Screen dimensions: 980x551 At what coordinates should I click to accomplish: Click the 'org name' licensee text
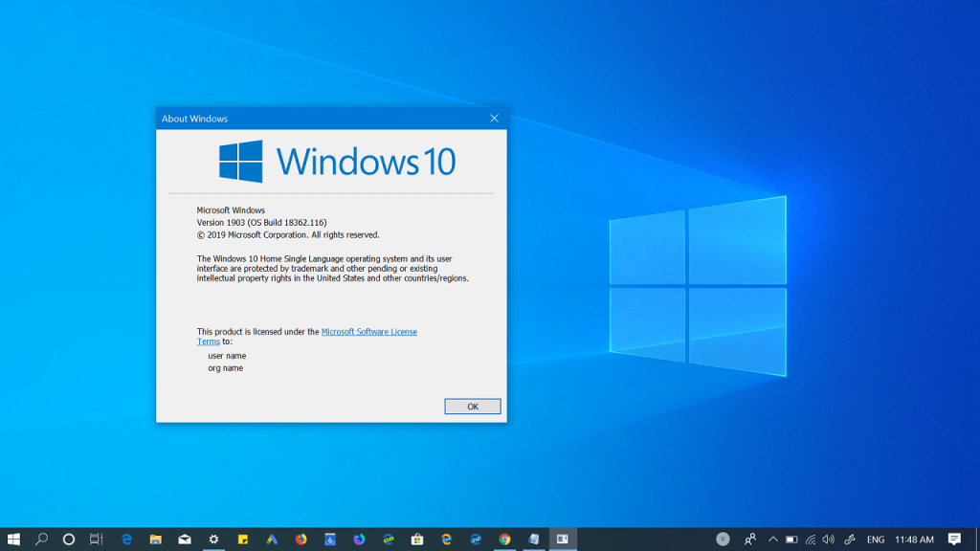(x=226, y=368)
